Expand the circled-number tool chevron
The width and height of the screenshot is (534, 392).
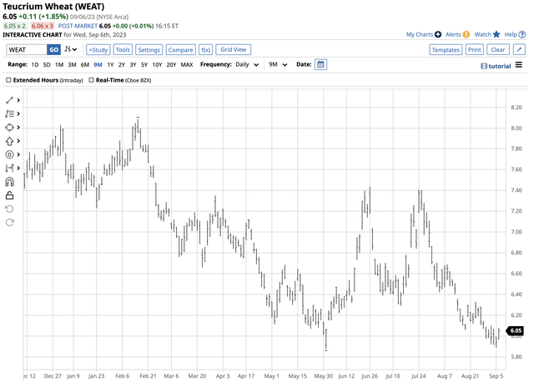click(x=18, y=154)
